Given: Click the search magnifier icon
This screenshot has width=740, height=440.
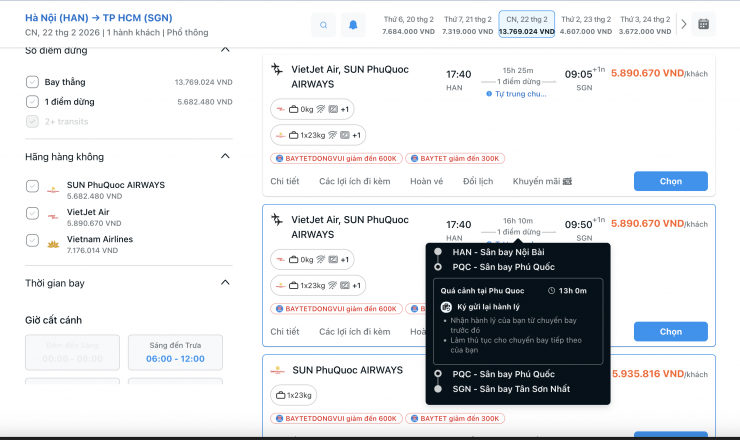Looking at the screenshot, I should point(323,25).
